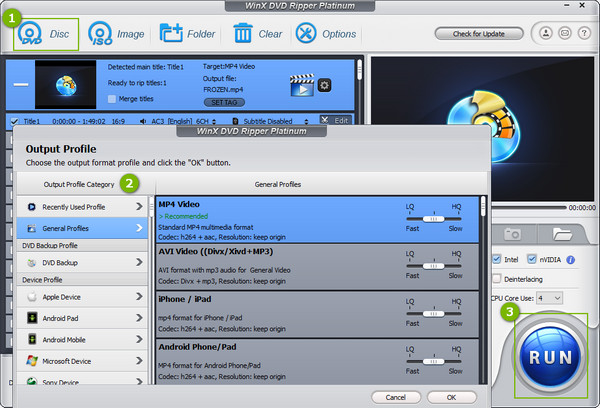Open output profile clapperboard icon
Viewport: 600px width, 408px height.
(302, 85)
